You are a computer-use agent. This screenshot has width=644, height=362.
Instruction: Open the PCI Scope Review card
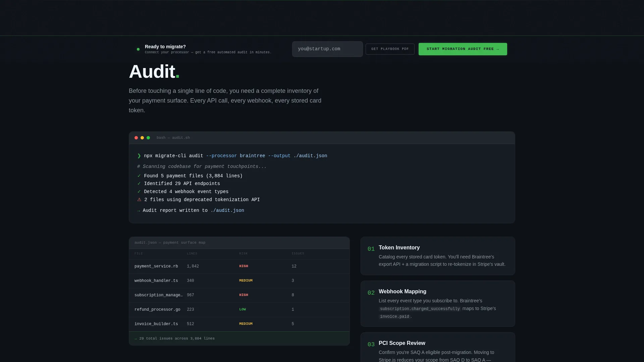tap(438, 347)
